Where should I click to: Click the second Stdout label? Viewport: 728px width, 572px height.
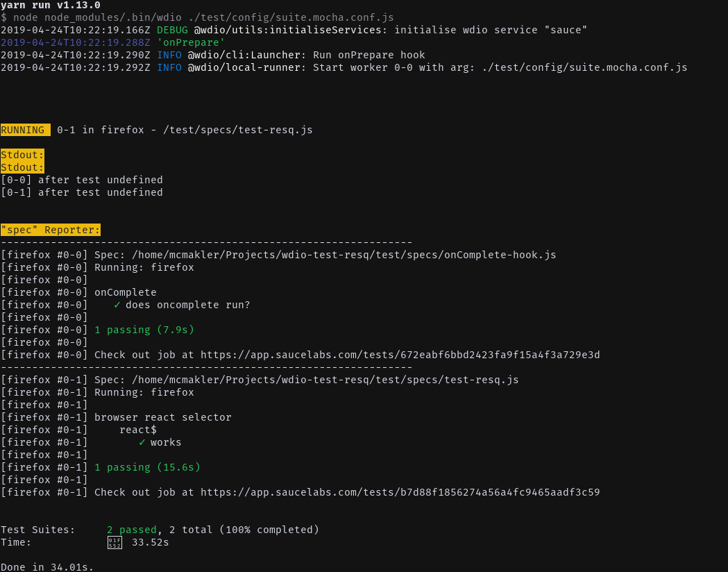22,167
